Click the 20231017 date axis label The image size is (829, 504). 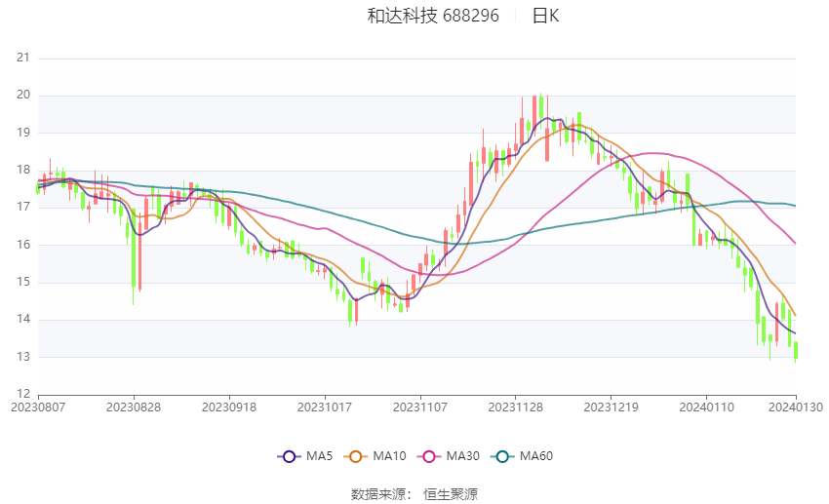pos(325,407)
